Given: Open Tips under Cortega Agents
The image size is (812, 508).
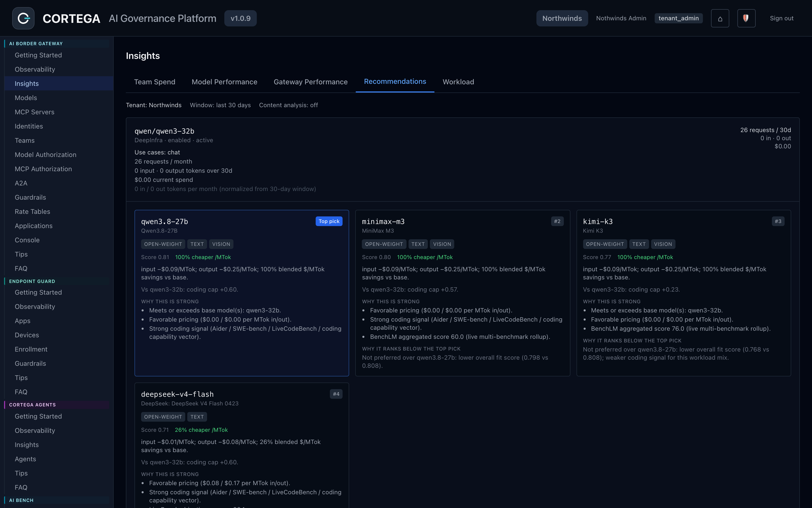Looking at the screenshot, I should point(59,473).
